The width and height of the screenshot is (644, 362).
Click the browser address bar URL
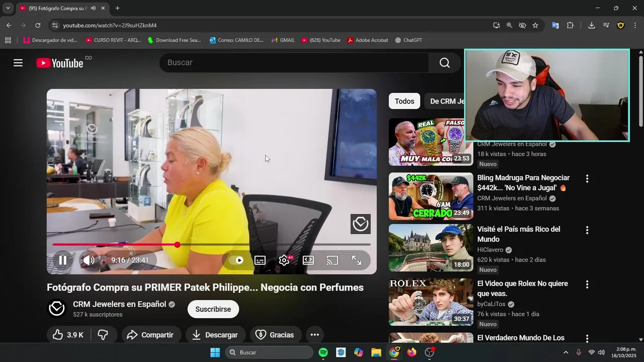click(x=110, y=25)
